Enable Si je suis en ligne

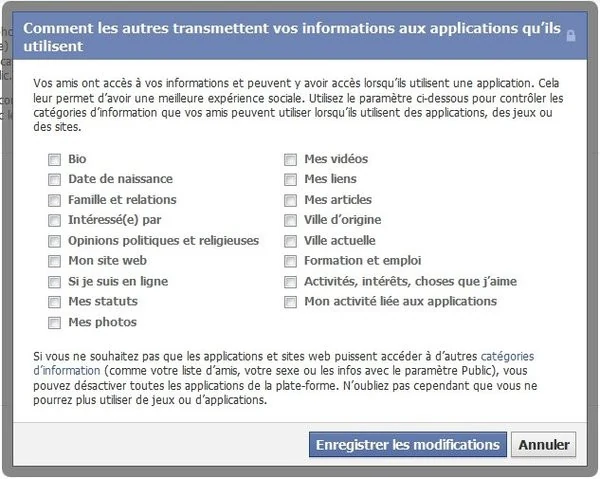pos(54,282)
